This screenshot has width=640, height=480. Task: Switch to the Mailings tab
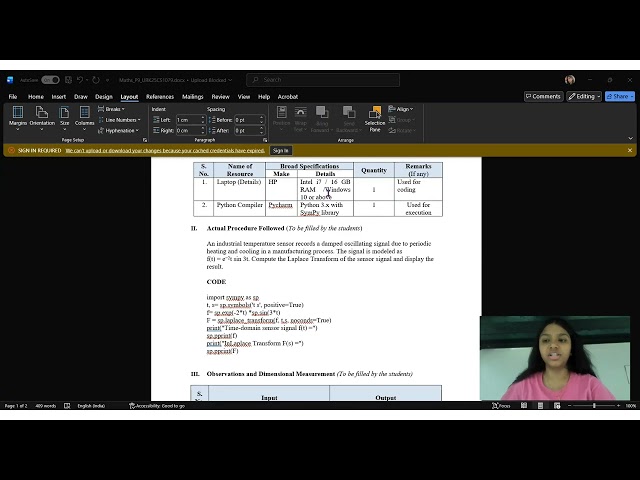point(192,97)
